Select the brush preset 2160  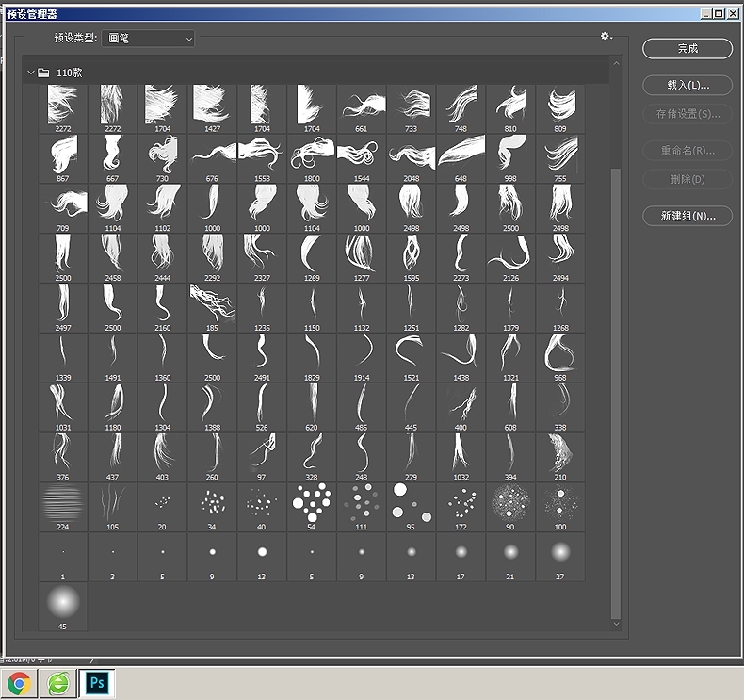pos(162,308)
